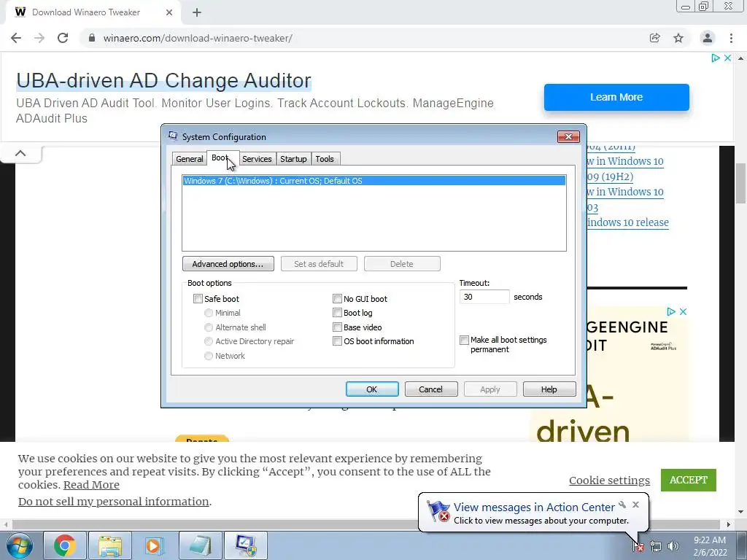Click the volume speaker tray icon
Viewport: 747px width, 560px height.
(673, 547)
